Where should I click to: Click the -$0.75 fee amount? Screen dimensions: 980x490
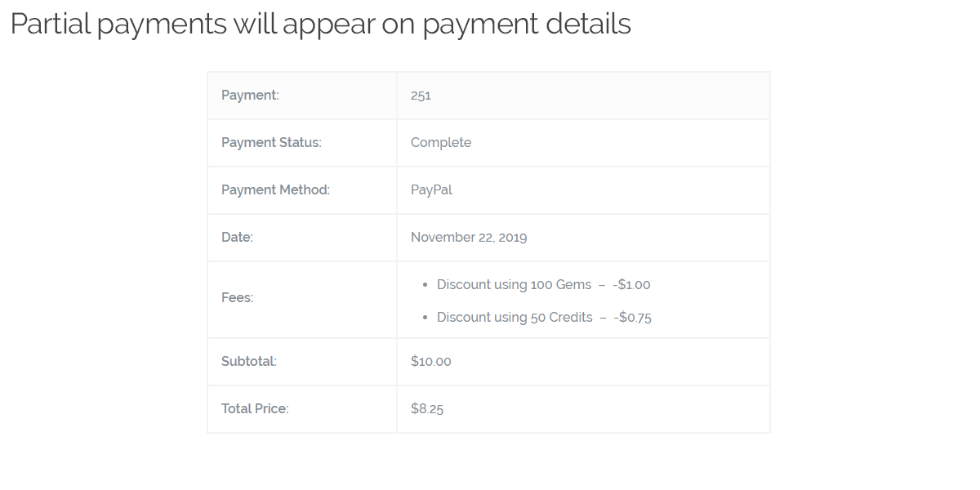[x=633, y=318]
